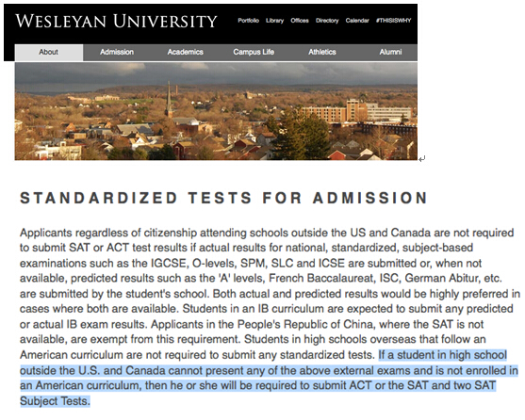Click the Standardized Tests for Admission heading

pyautogui.click(x=224, y=198)
